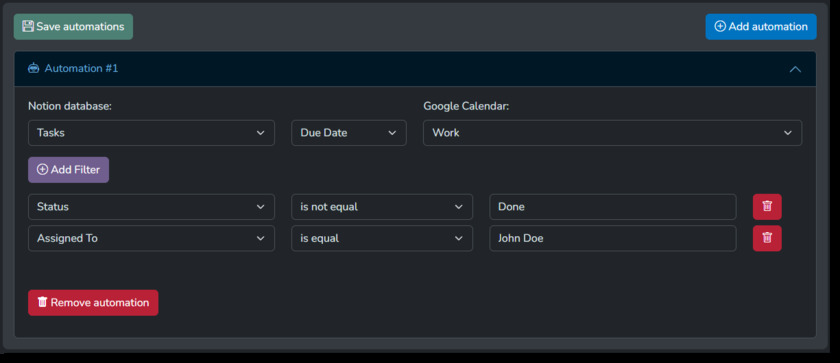Viewport: 840px width, 363px height.
Task: Click the robot icon beside Automation #1
Action: pos(34,69)
